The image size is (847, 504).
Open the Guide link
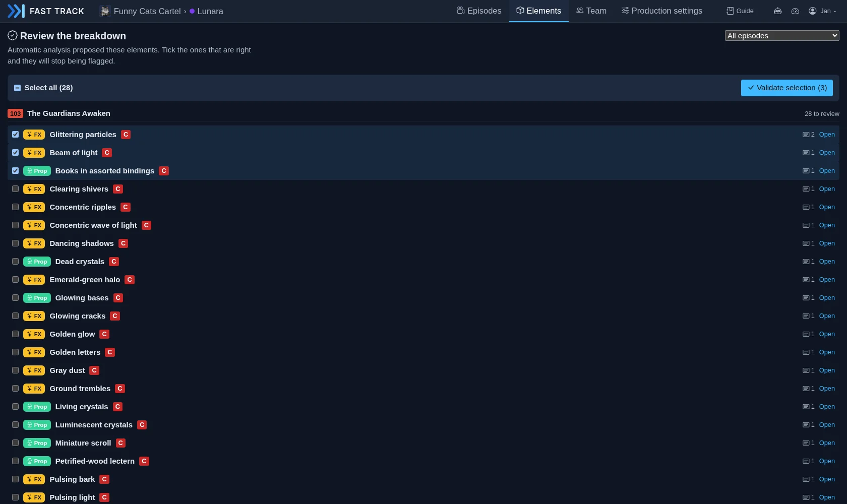tap(740, 11)
